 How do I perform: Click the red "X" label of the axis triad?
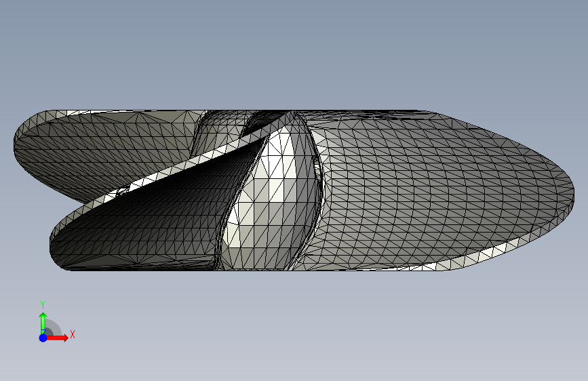[x=73, y=334]
